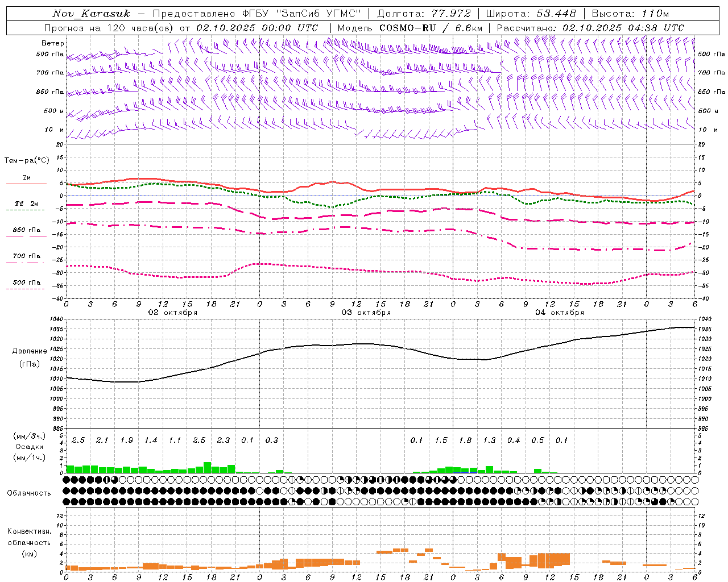This screenshot has height=582, width=728.
Task: Click precipitation value '1.8'
Action: [x=465, y=440]
